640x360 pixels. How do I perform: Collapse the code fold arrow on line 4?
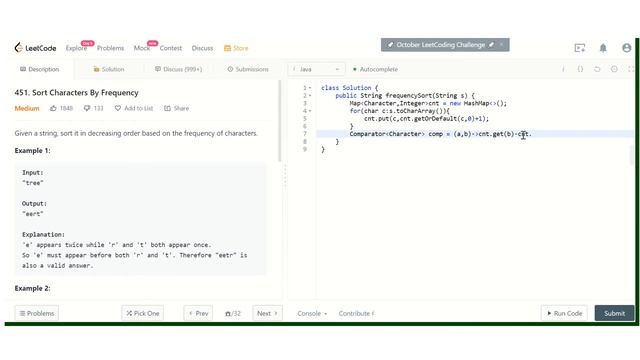(310, 111)
